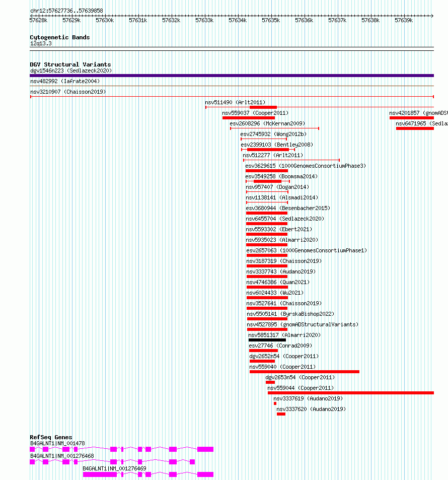Select the red nsv6471965 bar

415,128
